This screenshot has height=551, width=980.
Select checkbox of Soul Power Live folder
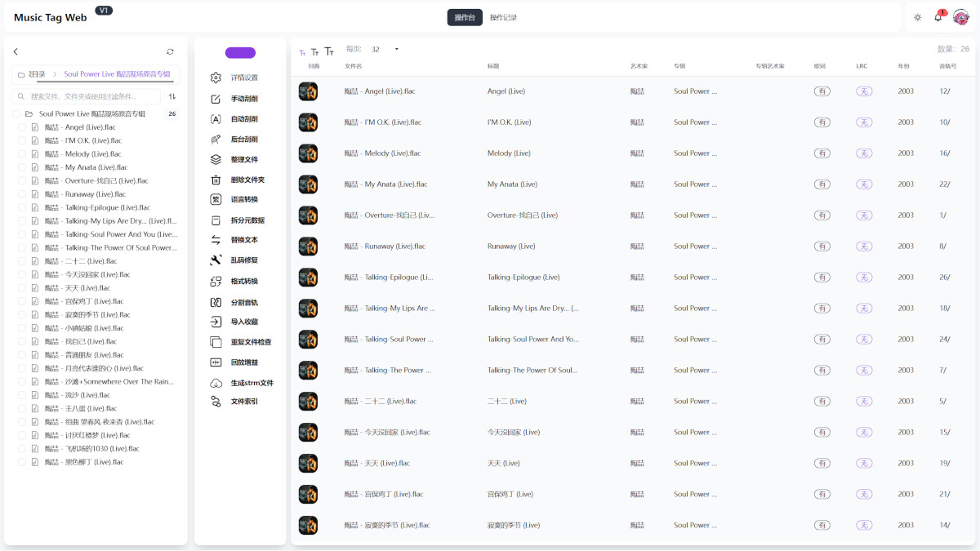pos(16,114)
